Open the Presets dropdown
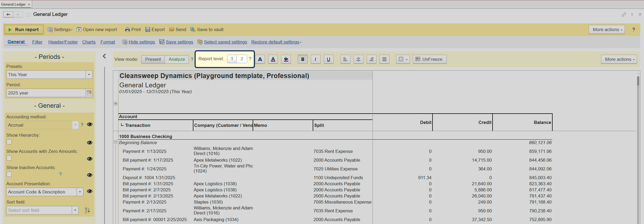 (x=89, y=75)
